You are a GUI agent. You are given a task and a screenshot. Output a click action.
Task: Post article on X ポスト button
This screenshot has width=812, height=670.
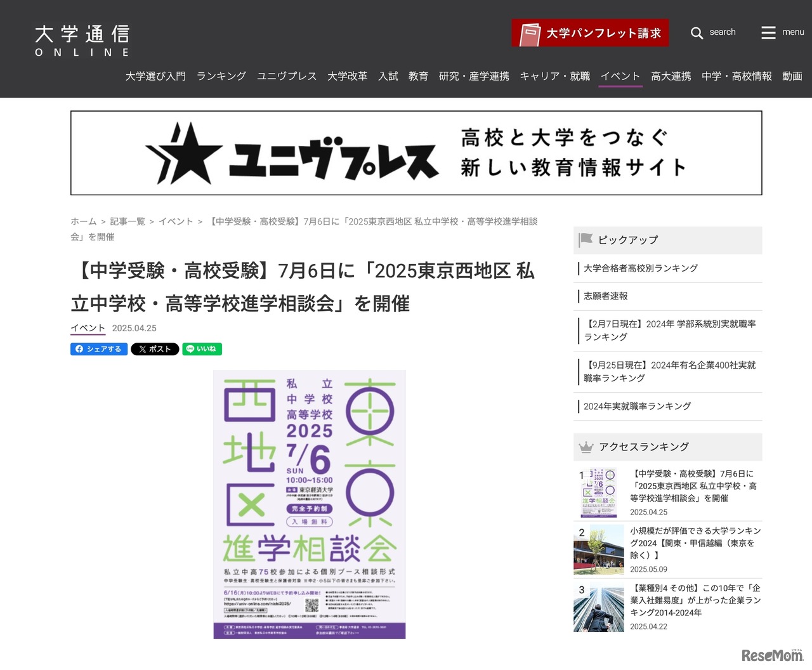155,349
